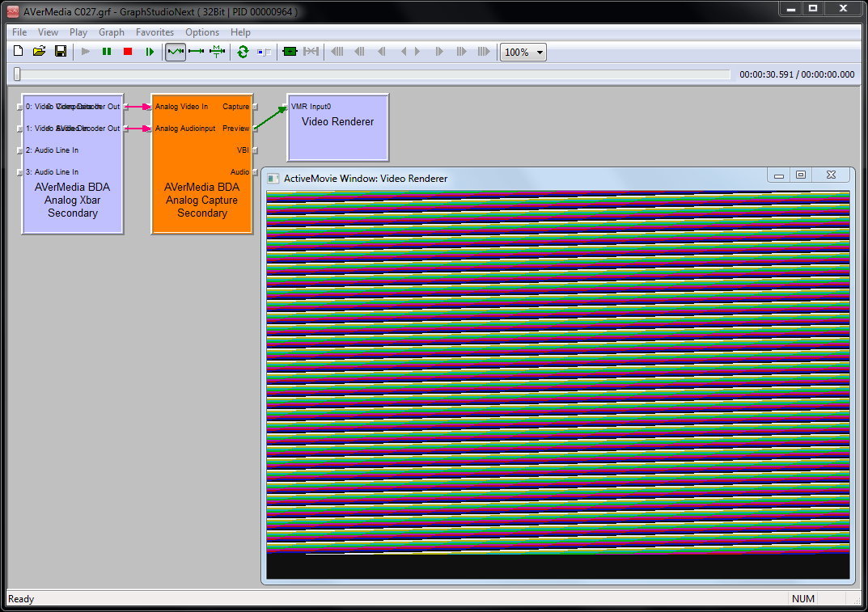Open the Graph menu
The height and width of the screenshot is (612, 868).
tap(112, 32)
